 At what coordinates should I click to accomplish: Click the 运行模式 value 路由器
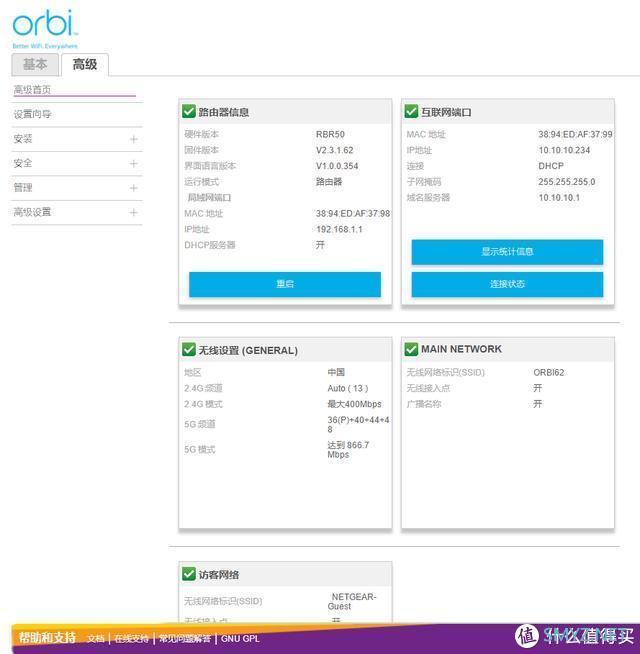point(329,182)
